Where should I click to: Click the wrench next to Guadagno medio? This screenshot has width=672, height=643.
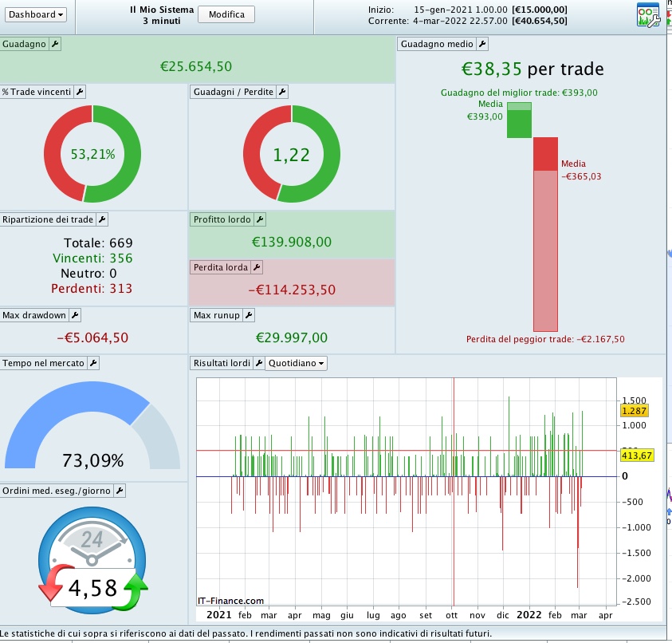482,44
